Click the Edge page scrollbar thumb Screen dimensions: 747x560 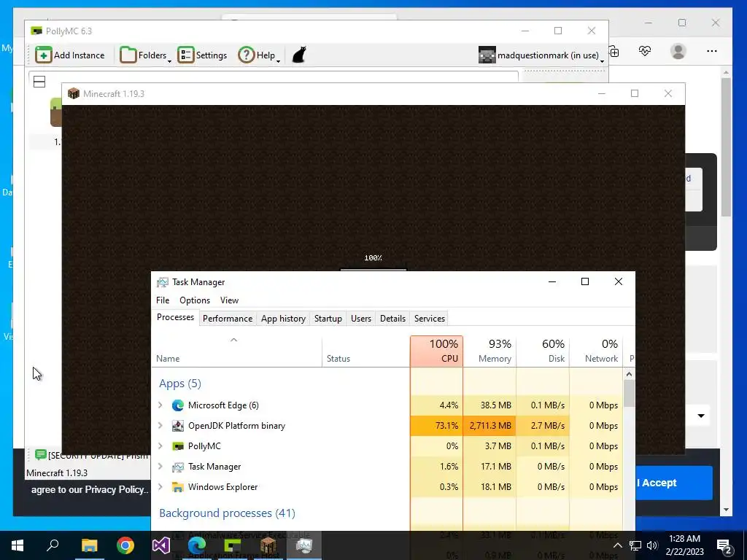(x=726, y=147)
